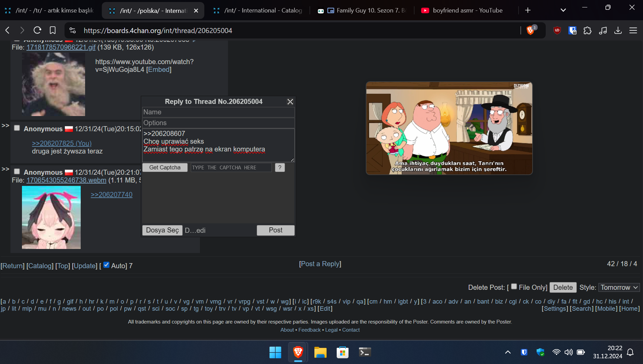The width and height of the screenshot is (643, 364).
Task: Open the Style dropdown set to Tomorrow
Action: [x=619, y=287]
